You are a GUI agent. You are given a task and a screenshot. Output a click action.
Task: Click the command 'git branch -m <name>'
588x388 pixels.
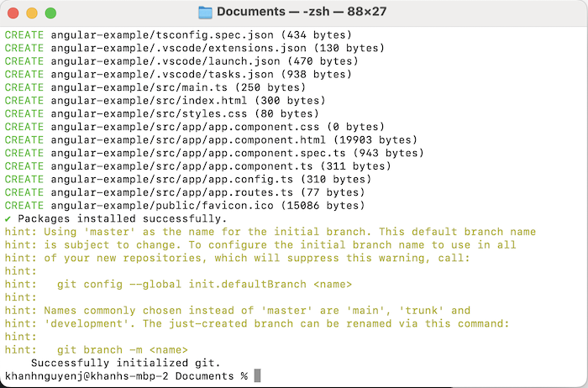pos(123,349)
